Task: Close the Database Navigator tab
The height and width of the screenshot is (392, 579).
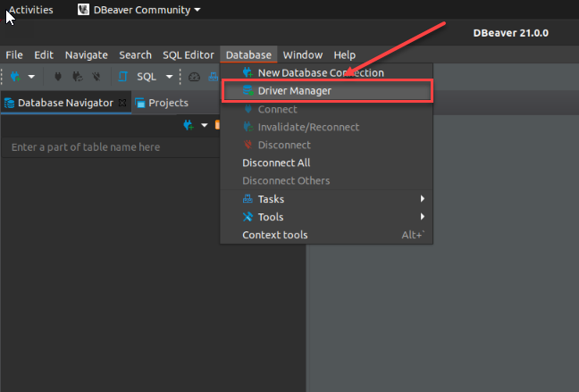Action: pos(123,103)
